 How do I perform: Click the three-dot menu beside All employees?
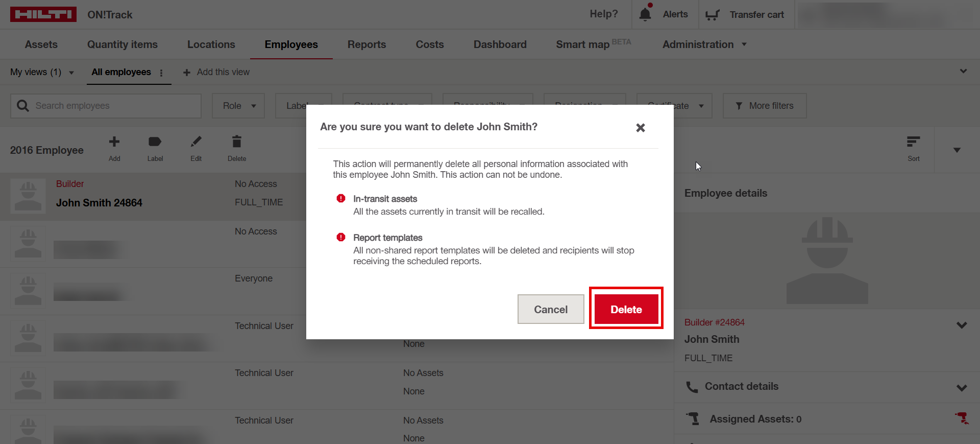[x=161, y=73]
